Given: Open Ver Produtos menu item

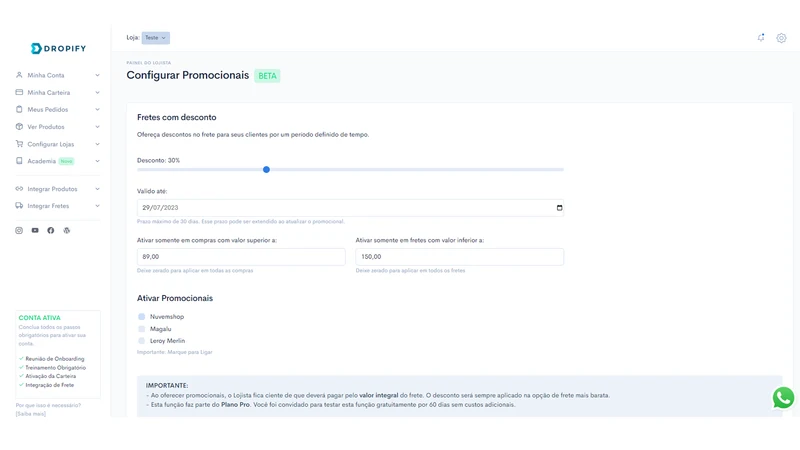Looking at the screenshot, I should [x=58, y=127].
